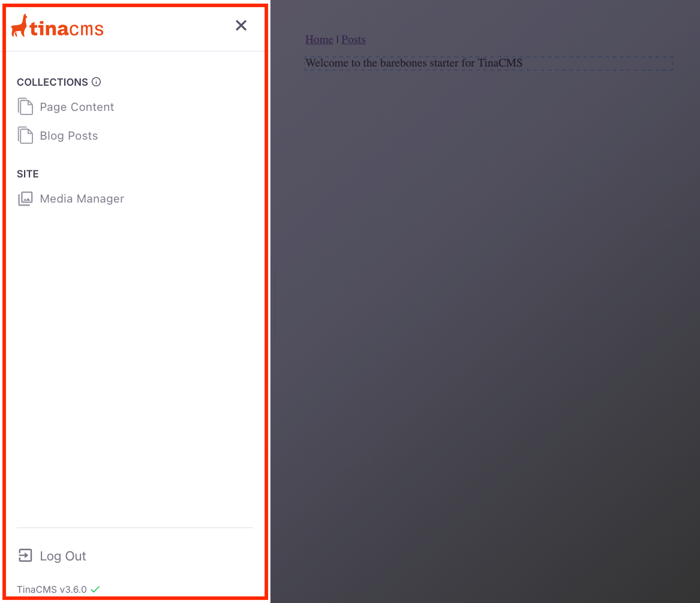700x603 pixels.
Task: Click the Page Content document icon
Action: click(25, 107)
